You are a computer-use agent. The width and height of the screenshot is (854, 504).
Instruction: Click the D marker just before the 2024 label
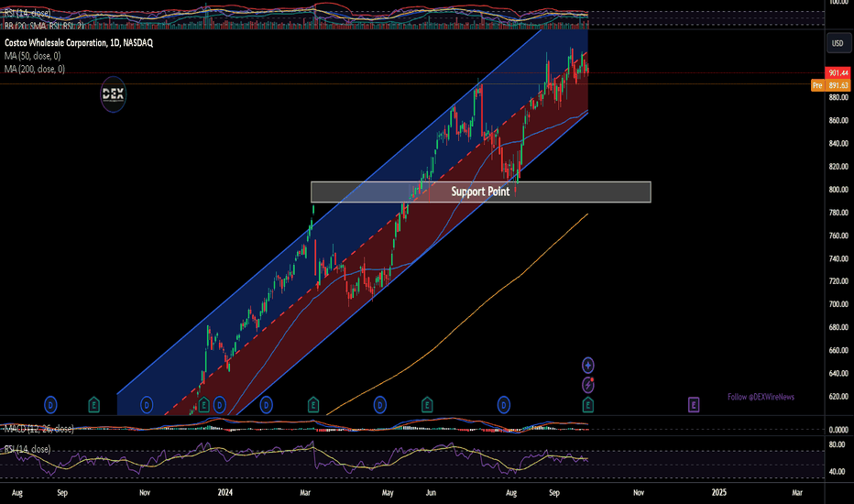[x=220, y=405]
